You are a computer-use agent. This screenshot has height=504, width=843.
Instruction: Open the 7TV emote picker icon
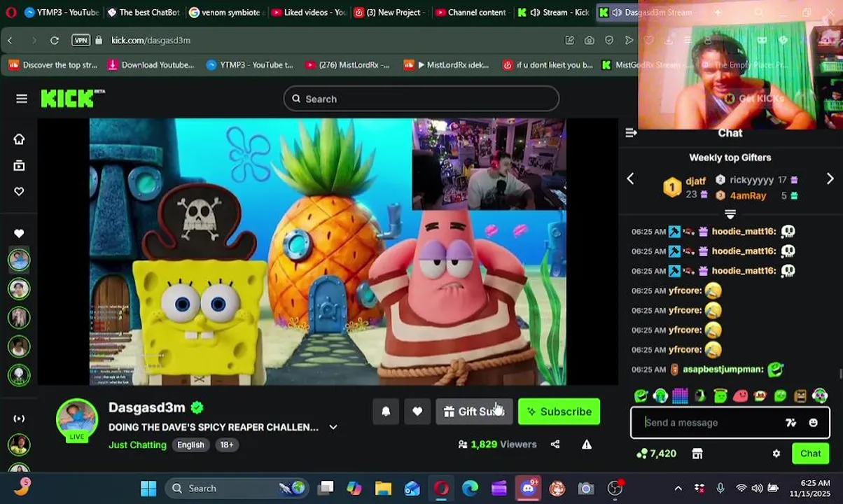791,422
